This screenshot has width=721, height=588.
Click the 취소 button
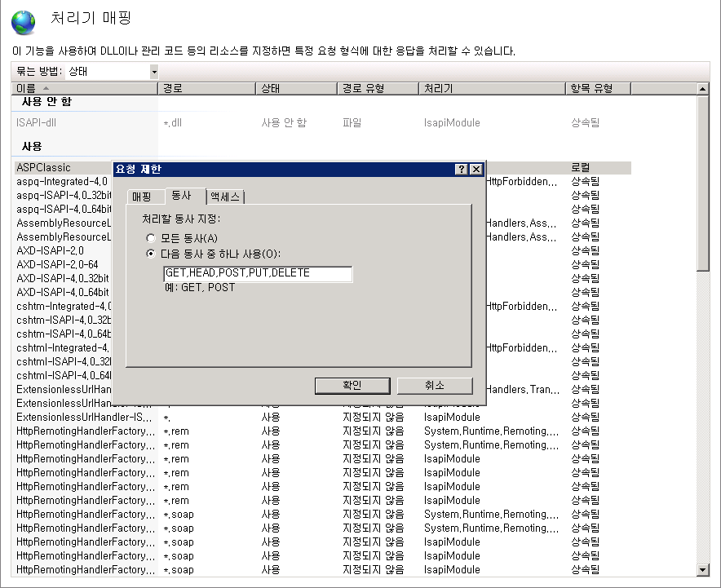click(x=435, y=386)
